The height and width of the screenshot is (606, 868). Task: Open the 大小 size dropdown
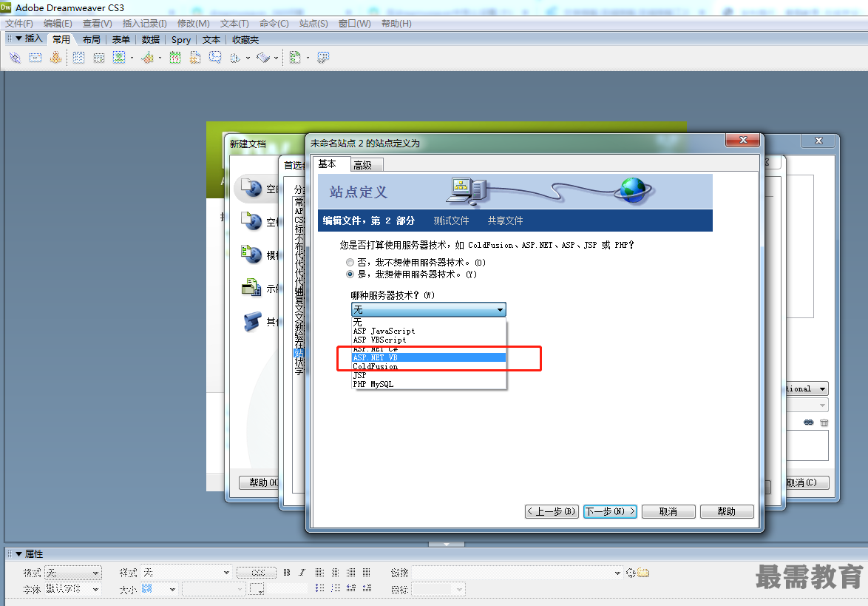pyautogui.click(x=159, y=589)
